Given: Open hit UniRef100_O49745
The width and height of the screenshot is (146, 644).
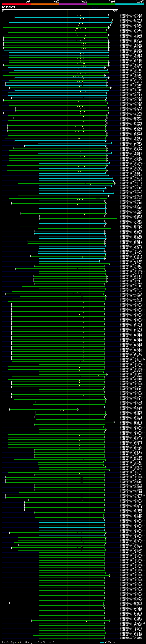Looking at the screenshot, I should 131,130.
